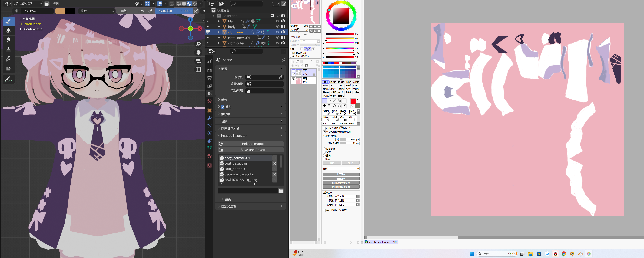Image resolution: width=644 pixels, height=258 pixels.
Task: Select the shirt_basecolor.p... document tab
Action: coord(381,242)
